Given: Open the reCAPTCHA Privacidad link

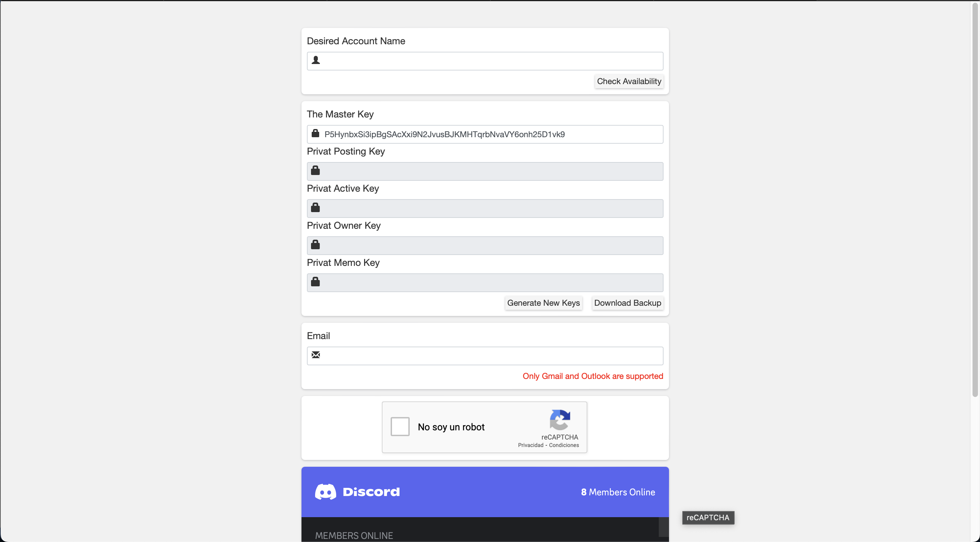Looking at the screenshot, I should pos(531,445).
